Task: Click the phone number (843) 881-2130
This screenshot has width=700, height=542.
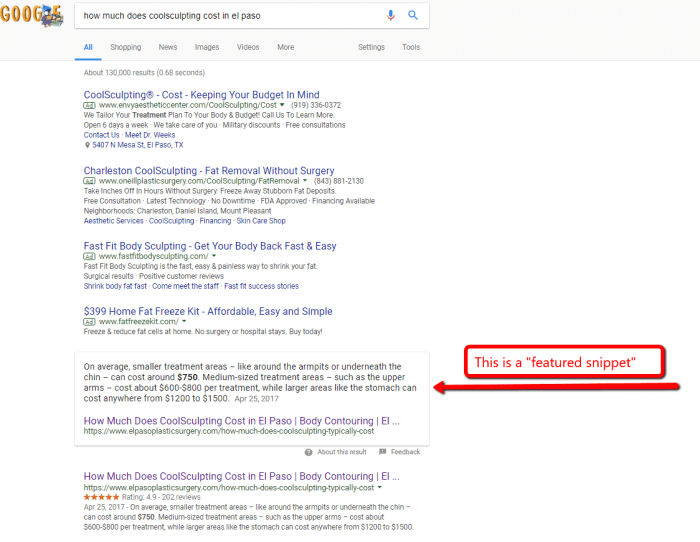Action: click(x=338, y=181)
